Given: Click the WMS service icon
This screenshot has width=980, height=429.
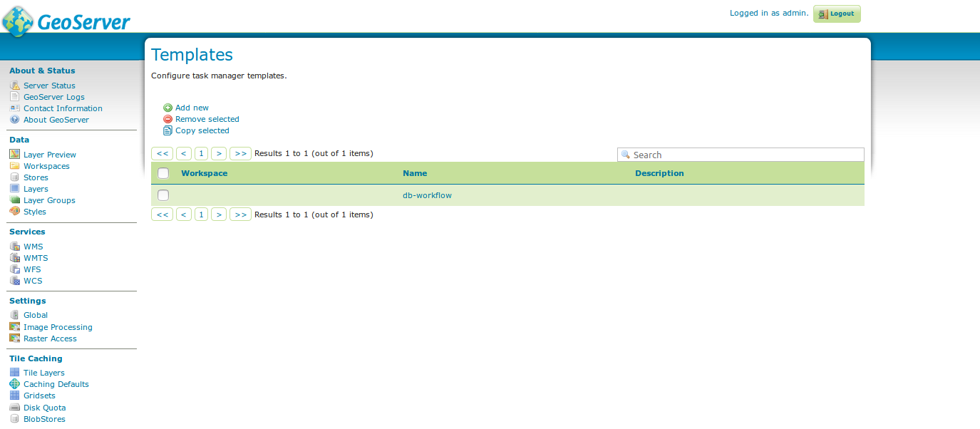Looking at the screenshot, I should coord(14,247).
